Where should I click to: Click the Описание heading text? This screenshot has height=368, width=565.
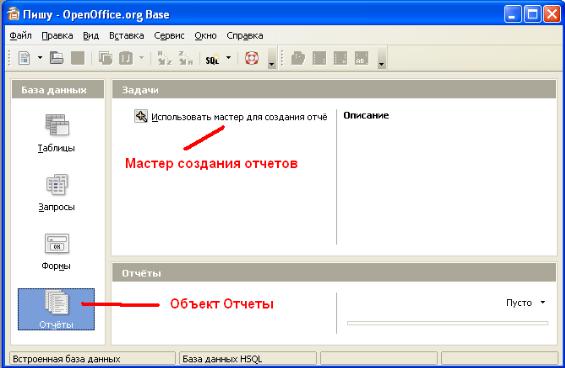click(x=366, y=115)
